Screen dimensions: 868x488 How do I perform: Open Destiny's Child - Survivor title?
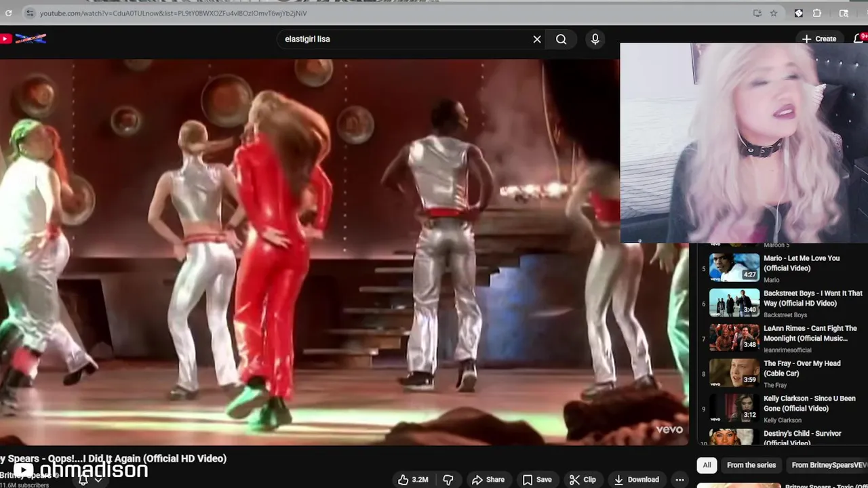point(802,438)
